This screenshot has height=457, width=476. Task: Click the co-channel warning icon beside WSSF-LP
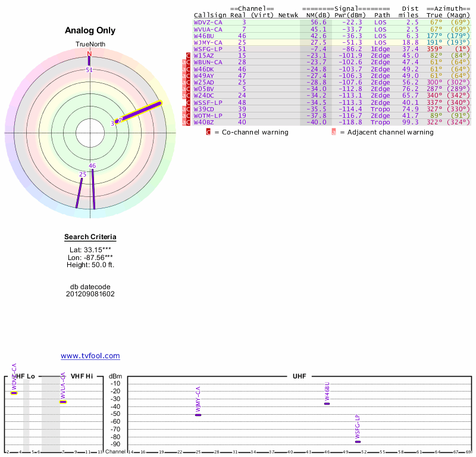(x=189, y=102)
